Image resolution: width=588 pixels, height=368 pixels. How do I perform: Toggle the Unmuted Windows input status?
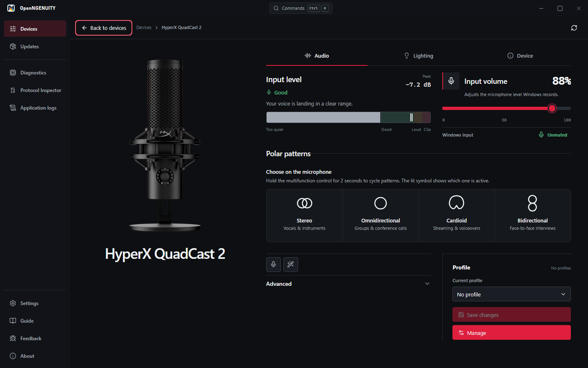553,135
